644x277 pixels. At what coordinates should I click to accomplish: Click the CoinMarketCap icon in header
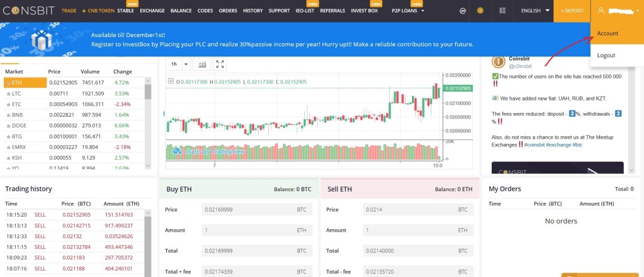tap(462, 11)
